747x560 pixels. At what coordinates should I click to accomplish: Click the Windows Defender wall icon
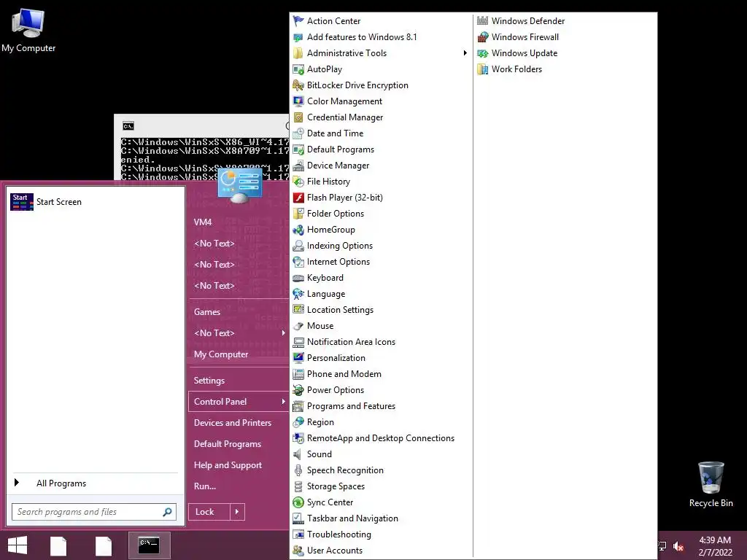483,21
